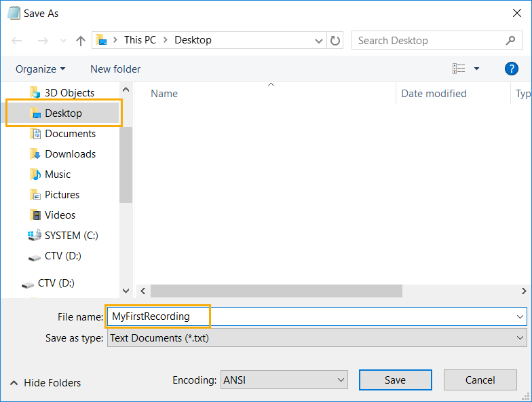Open the Organize menu
Screen dimensions: 532x402
click(41, 69)
